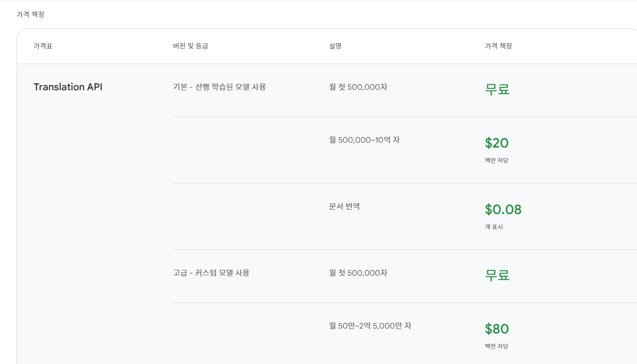Viewport: 637px width, 364px height.
Task: Click the 가격 책정 column header in table
Action: tap(499, 46)
